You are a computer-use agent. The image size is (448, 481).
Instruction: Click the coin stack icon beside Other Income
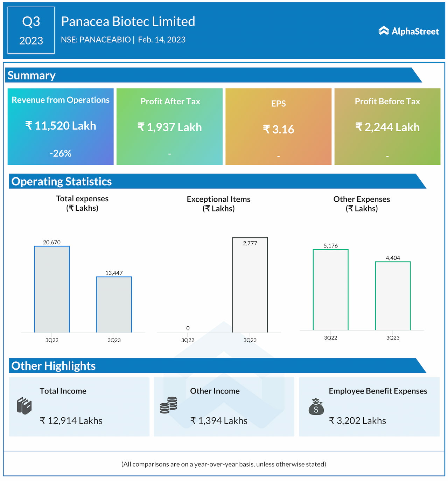[168, 405]
